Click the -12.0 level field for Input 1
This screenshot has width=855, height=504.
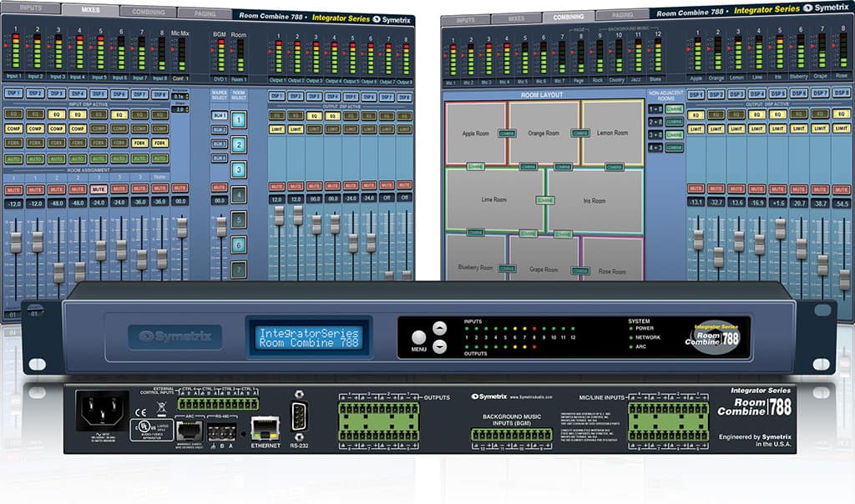(13, 204)
